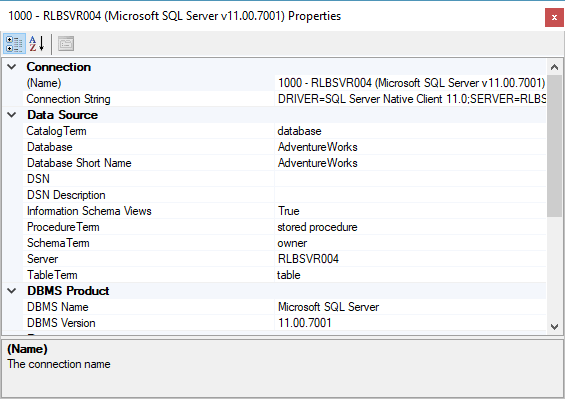Click the empty DSN Description value cell

pos(410,195)
